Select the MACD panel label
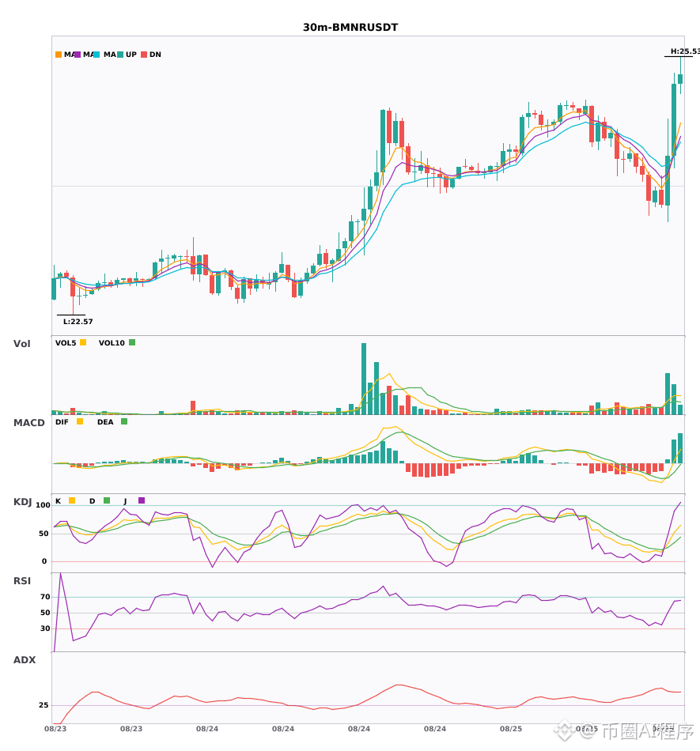 (x=28, y=423)
